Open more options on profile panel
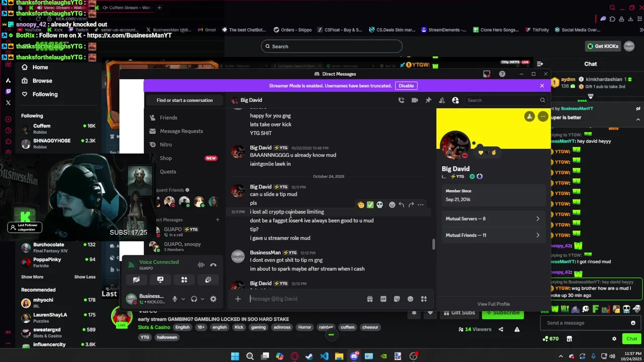644x362 pixels. click(x=543, y=117)
